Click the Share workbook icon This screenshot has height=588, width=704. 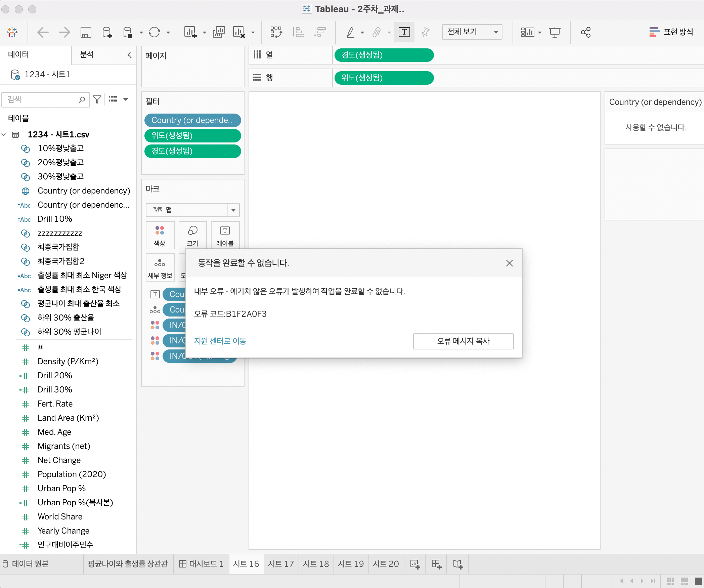click(586, 32)
